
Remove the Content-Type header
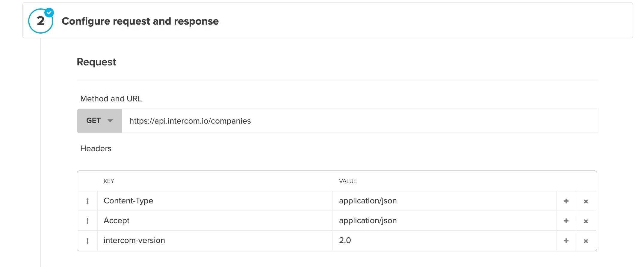coord(586,201)
